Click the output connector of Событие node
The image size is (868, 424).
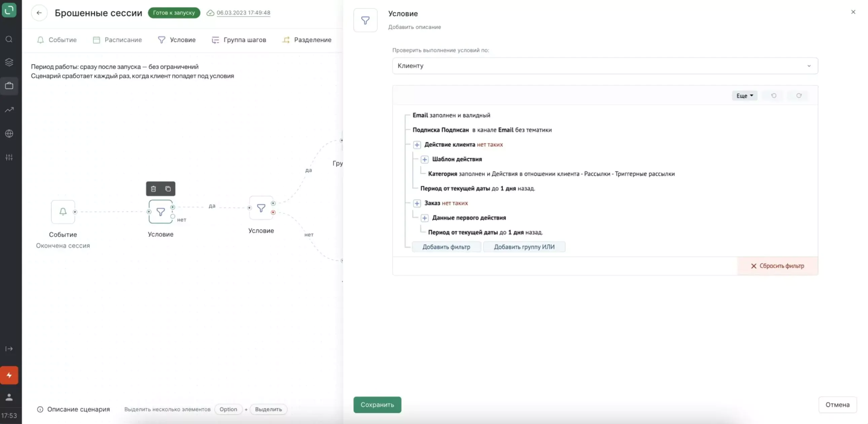[75, 212]
